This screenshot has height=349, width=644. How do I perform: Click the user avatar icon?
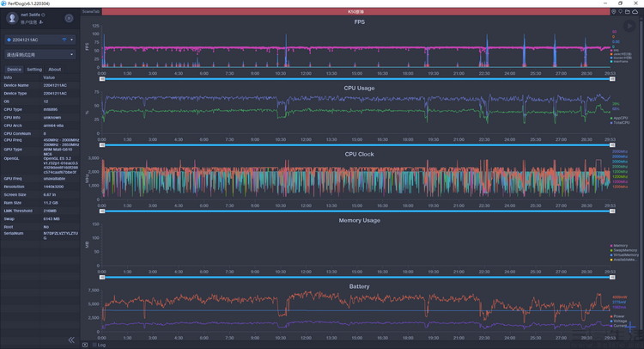pyautogui.click(x=12, y=18)
